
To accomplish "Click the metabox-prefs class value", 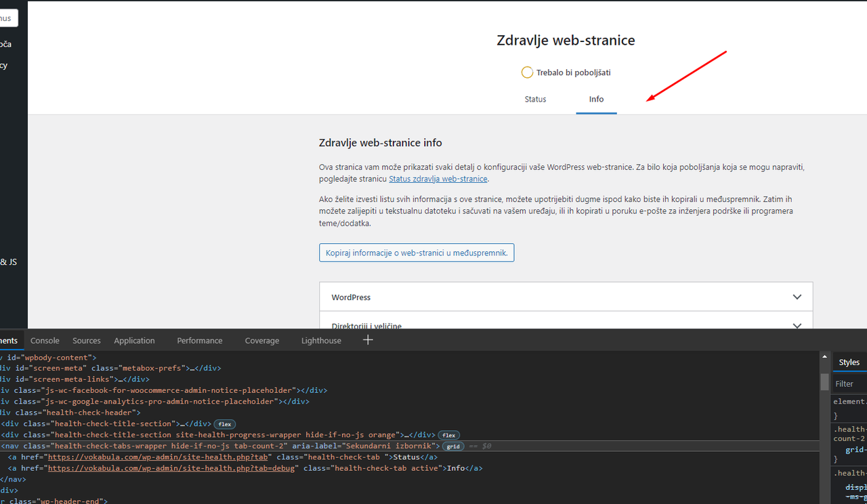I will (x=152, y=369).
